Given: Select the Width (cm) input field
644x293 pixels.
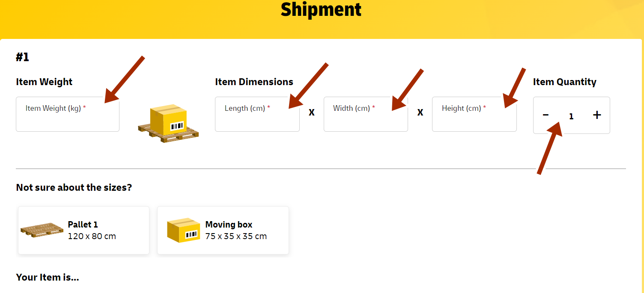Looking at the screenshot, I should point(366,114).
